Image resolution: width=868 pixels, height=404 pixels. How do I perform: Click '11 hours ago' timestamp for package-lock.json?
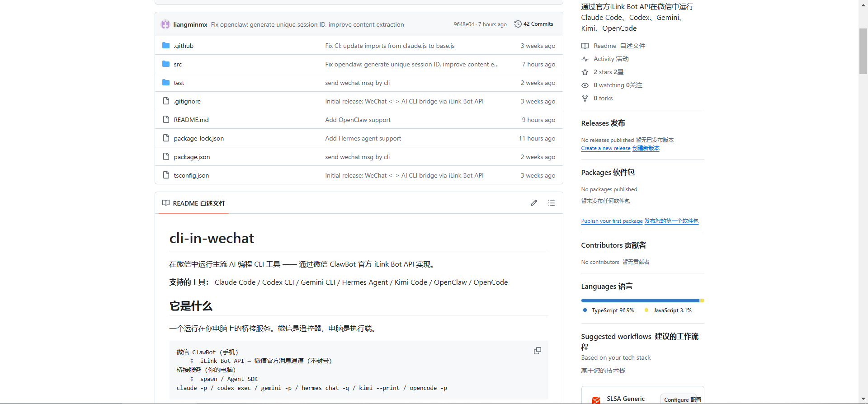click(537, 138)
